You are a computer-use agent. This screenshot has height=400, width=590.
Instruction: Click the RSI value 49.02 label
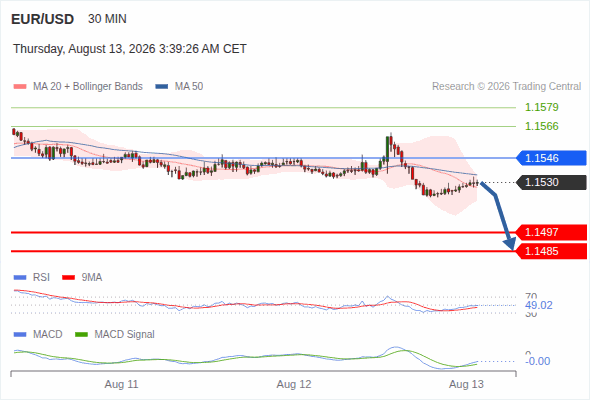point(539,305)
